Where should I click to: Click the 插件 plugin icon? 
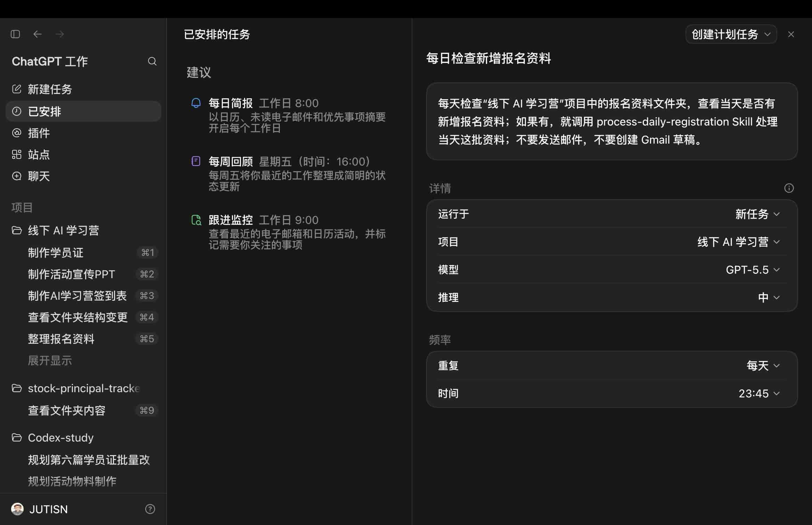[x=17, y=133]
